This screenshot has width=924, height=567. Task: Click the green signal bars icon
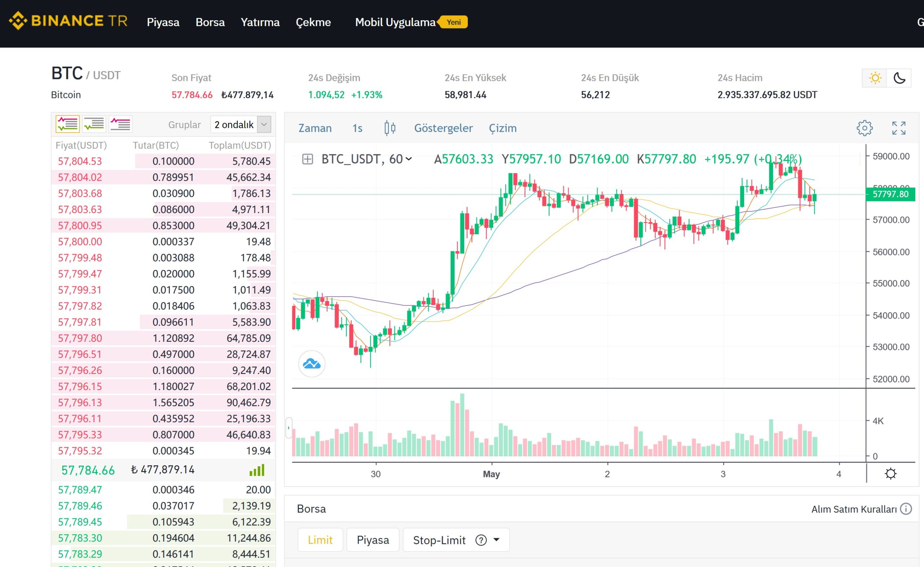coord(257,470)
